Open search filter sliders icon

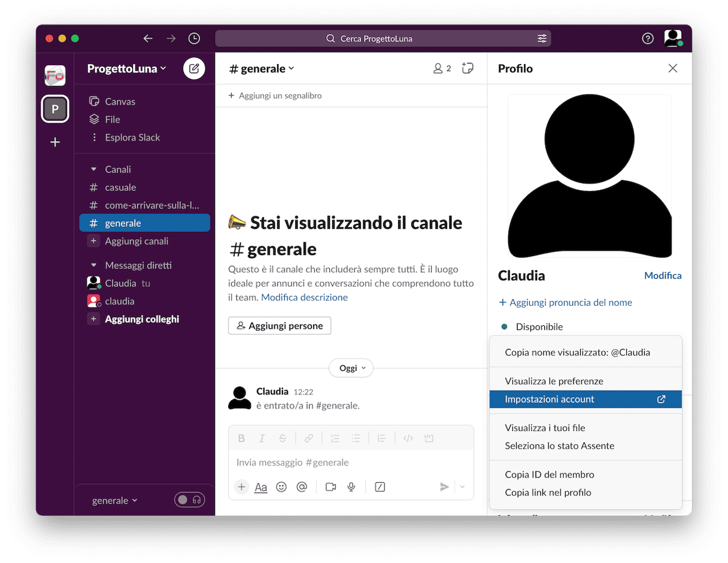click(542, 38)
